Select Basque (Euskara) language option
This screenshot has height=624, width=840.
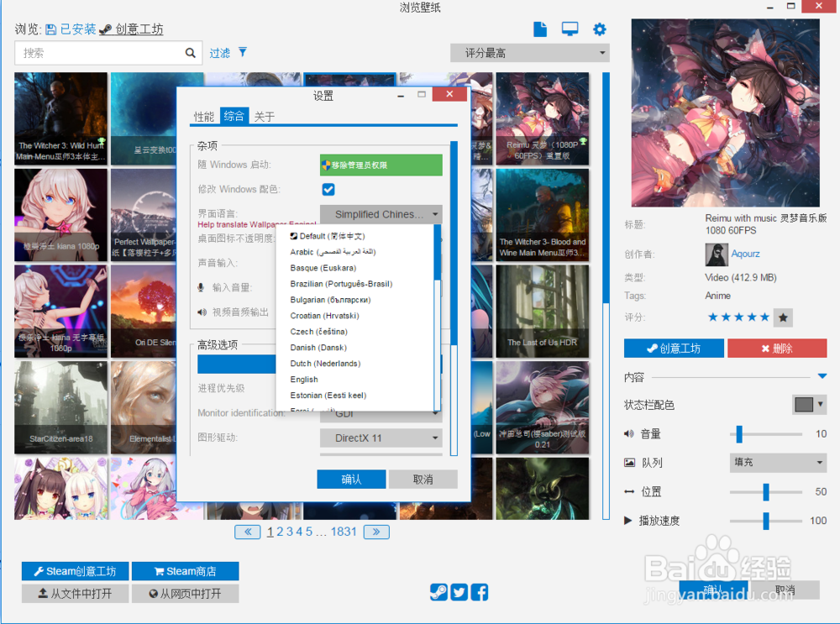click(x=354, y=268)
